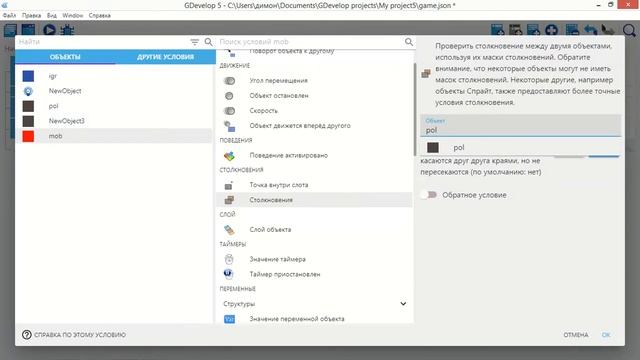The image size is (640, 360).
Task: Click the Слой объекта icon
Action: click(x=229, y=230)
